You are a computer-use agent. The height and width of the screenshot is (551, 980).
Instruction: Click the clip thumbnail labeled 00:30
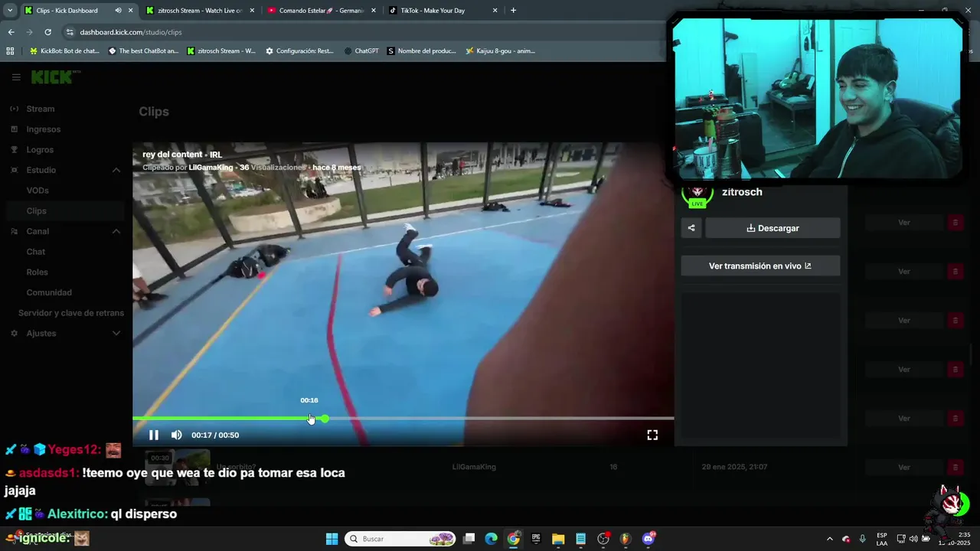[178, 467]
